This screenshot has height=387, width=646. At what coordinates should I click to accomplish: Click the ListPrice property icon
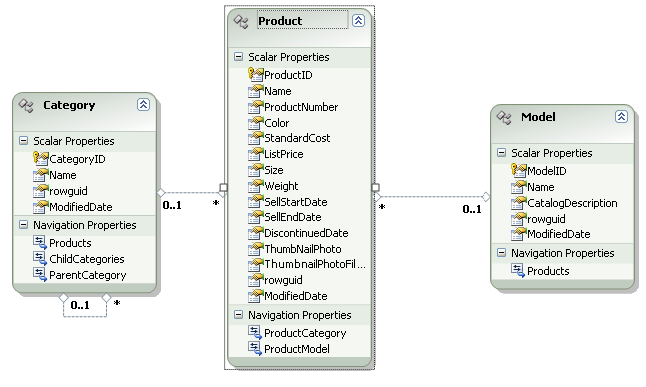(x=255, y=154)
